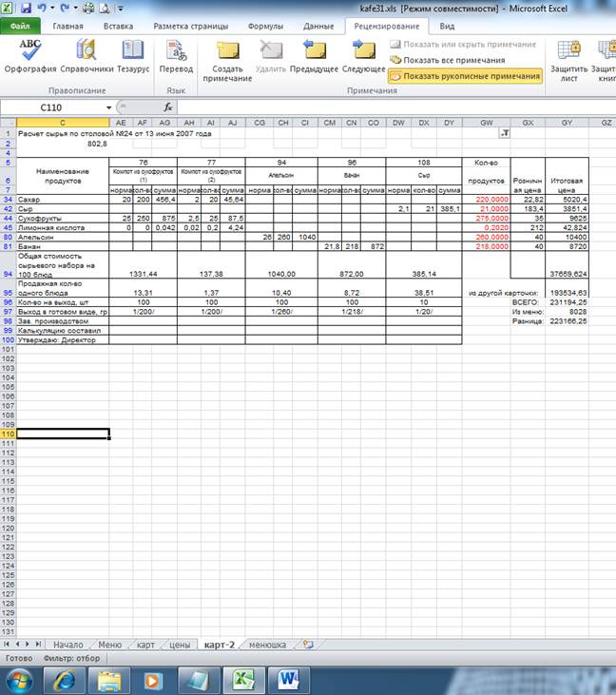
Task: Click the fx insert function button
Action: 168,107
